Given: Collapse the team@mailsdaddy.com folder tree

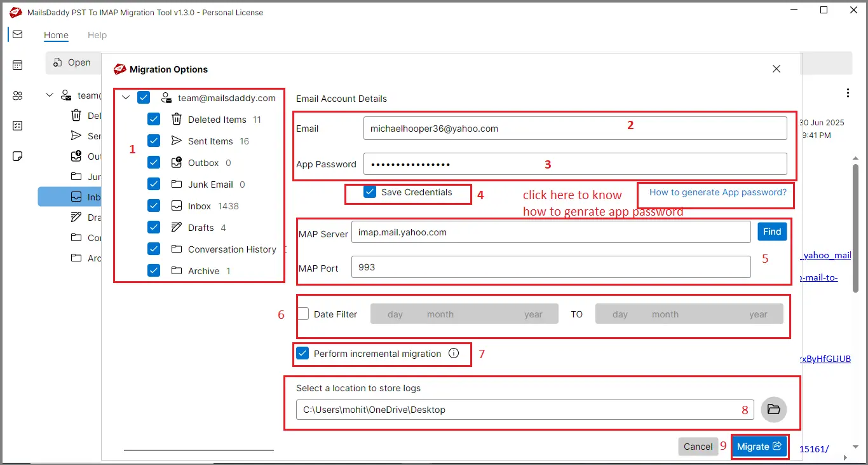Looking at the screenshot, I should [x=125, y=97].
